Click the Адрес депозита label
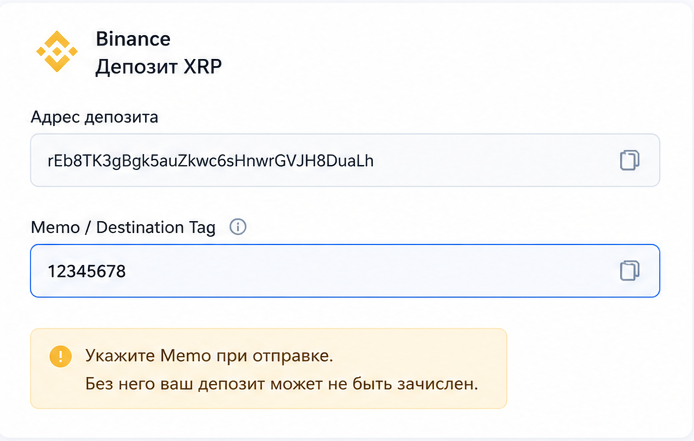This screenshot has width=694, height=441. pos(94,117)
